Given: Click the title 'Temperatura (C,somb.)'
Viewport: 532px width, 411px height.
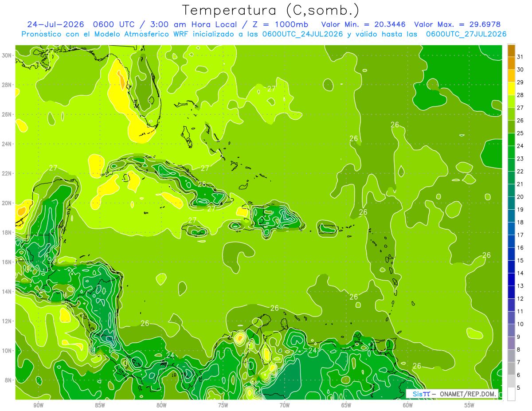Looking at the screenshot, I should click(x=271, y=10).
